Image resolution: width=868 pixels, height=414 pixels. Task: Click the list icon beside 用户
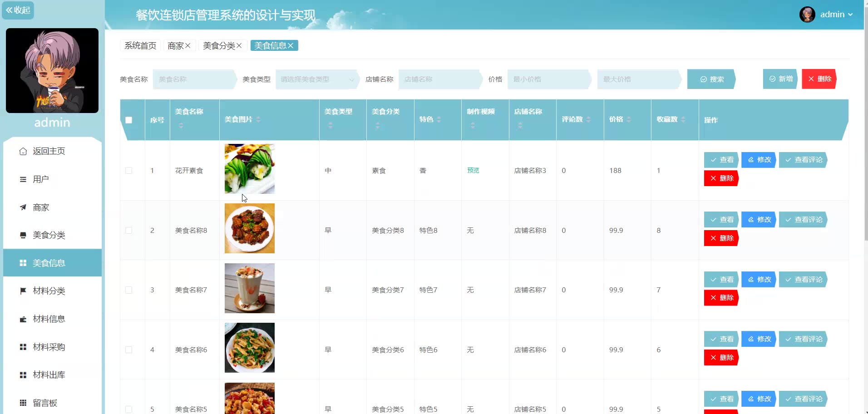pos(23,179)
